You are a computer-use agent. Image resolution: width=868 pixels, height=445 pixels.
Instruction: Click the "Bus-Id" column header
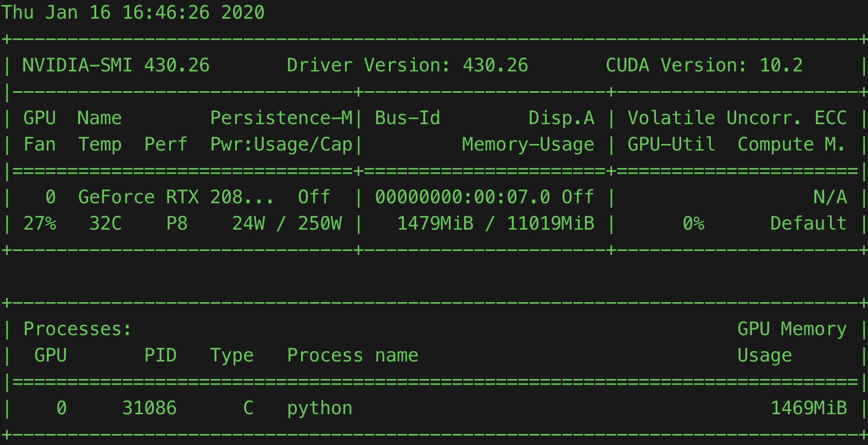pyautogui.click(x=408, y=118)
